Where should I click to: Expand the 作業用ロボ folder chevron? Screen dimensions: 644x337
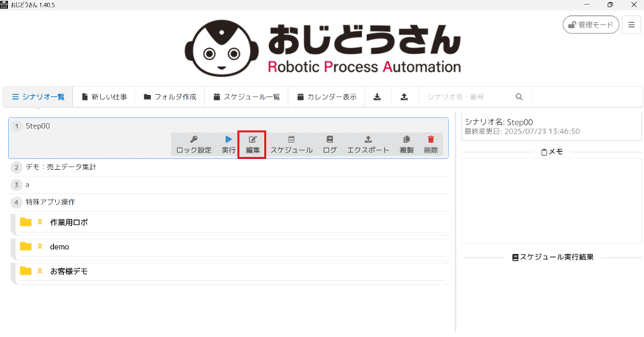click(x=40, y=222)
